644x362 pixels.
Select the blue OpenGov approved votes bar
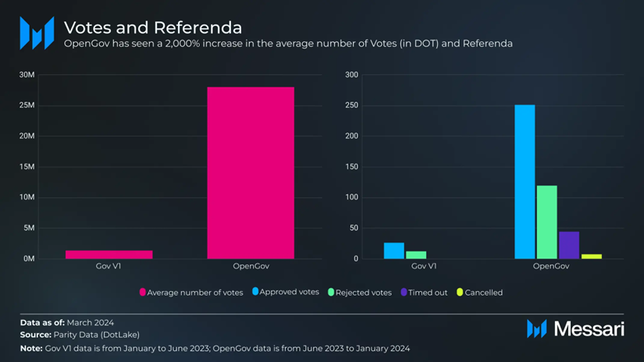tap(525, 182)
